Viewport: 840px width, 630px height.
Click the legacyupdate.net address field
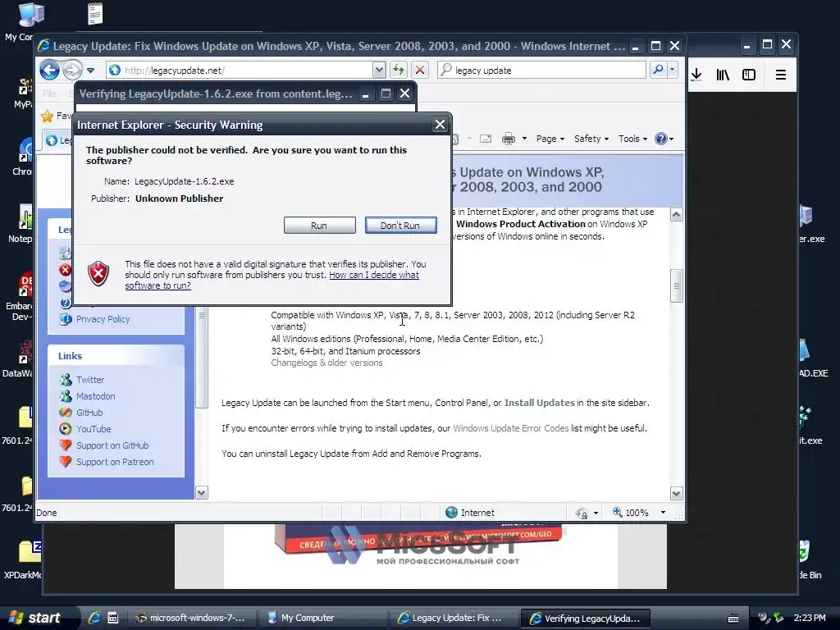(x=240, y=71)
